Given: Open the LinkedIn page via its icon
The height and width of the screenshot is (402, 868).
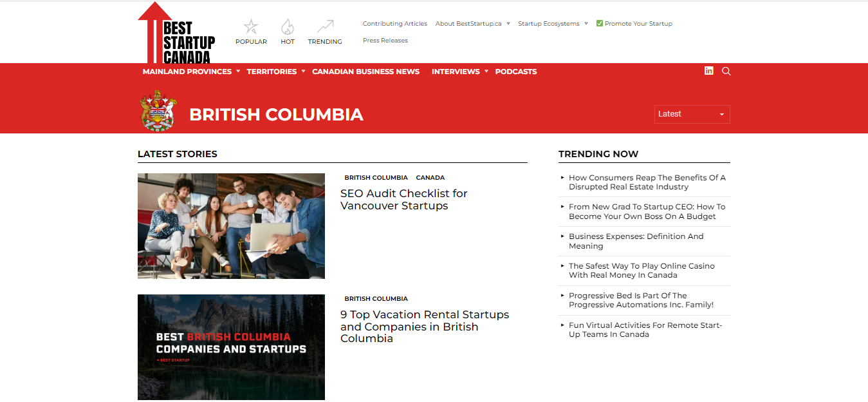Looking at the screenshot, I should (708, 71).
